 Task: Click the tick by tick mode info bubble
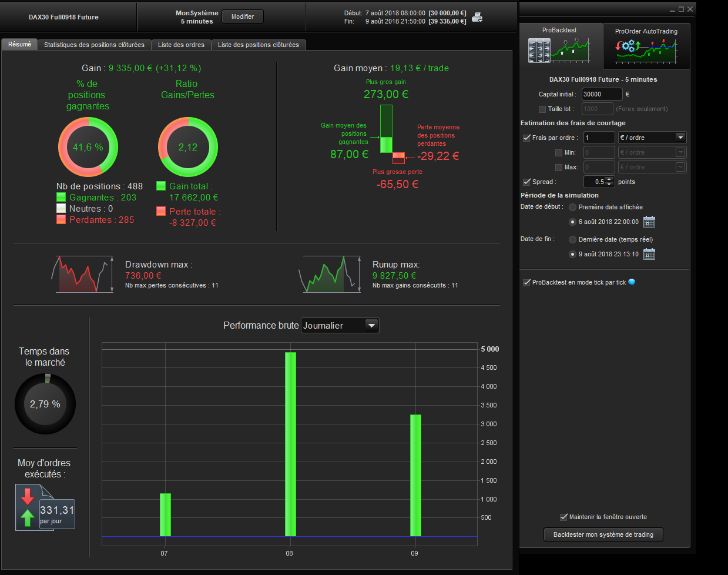click(x=632, y=282)
